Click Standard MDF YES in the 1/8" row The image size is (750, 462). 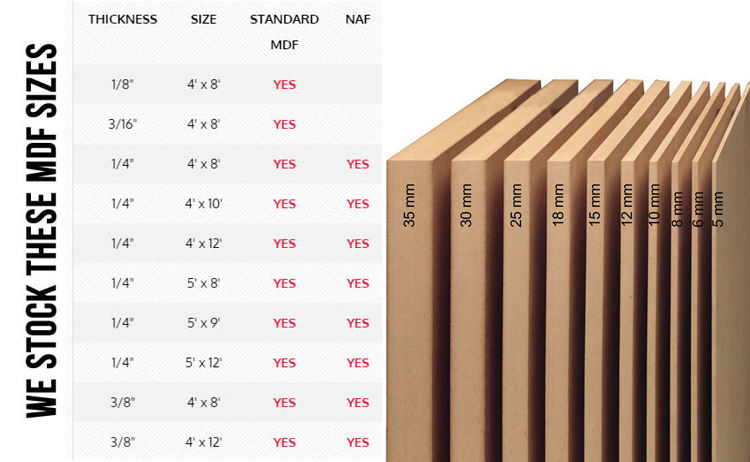tap(284, 85)
